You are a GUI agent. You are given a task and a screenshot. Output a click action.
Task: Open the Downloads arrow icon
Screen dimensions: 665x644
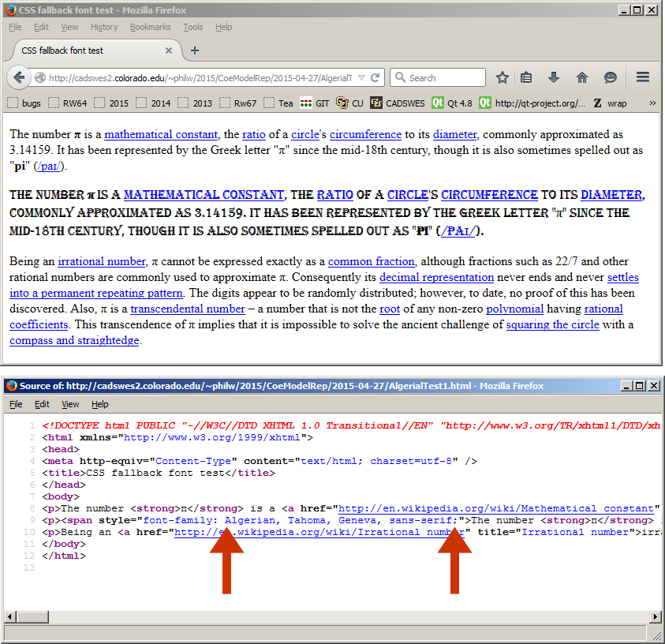tap(554, 77)
